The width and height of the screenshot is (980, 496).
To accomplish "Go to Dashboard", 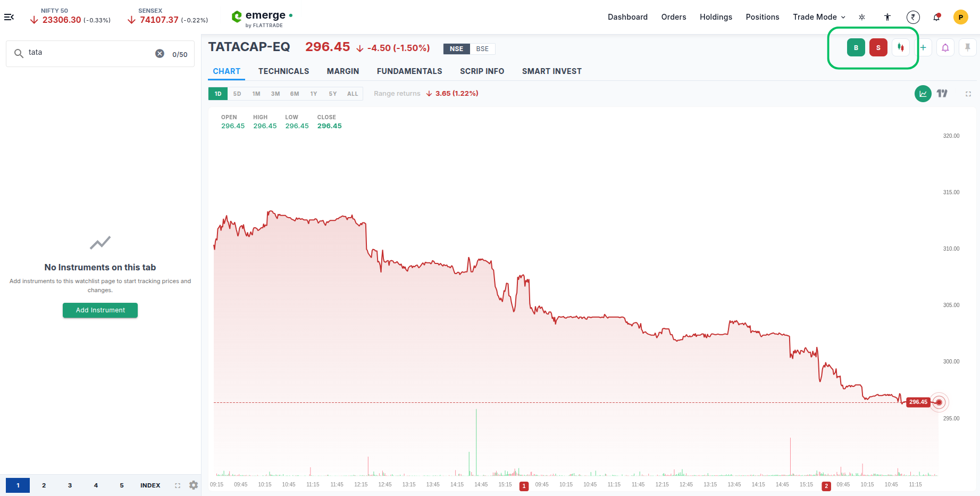I will tap(628, 17).
